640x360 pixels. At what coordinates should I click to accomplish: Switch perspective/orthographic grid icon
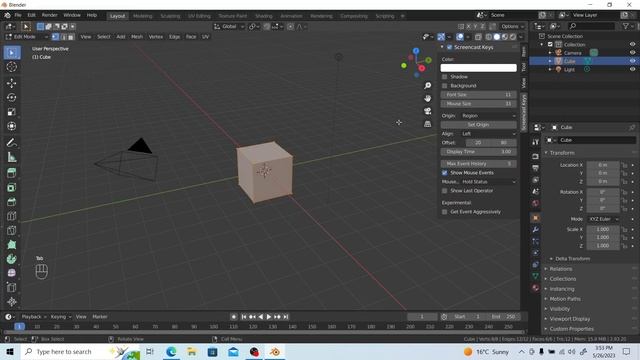(x=427, y=124)
